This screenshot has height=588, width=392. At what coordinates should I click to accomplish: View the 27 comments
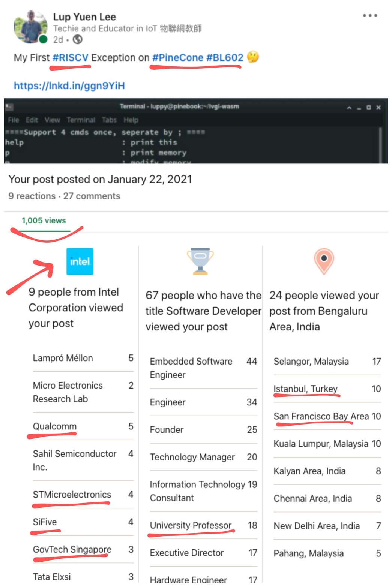pyautogui.click(x=92, y=196)
